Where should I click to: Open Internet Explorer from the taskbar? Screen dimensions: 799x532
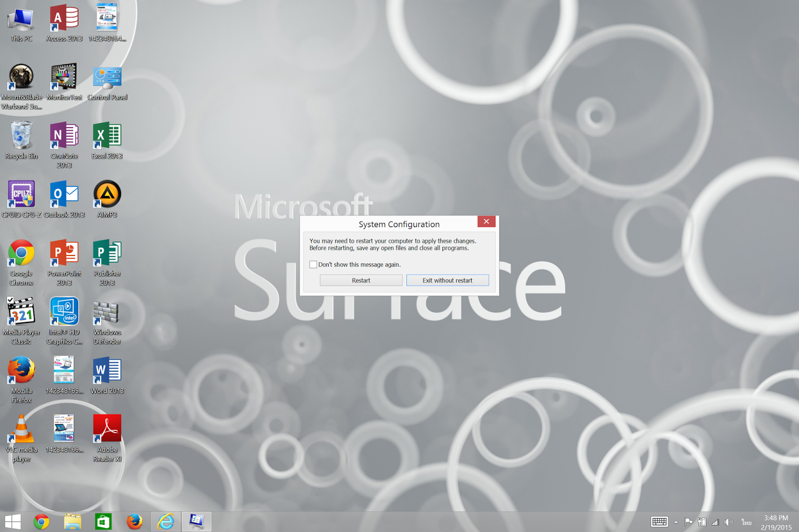coord(165,522)
